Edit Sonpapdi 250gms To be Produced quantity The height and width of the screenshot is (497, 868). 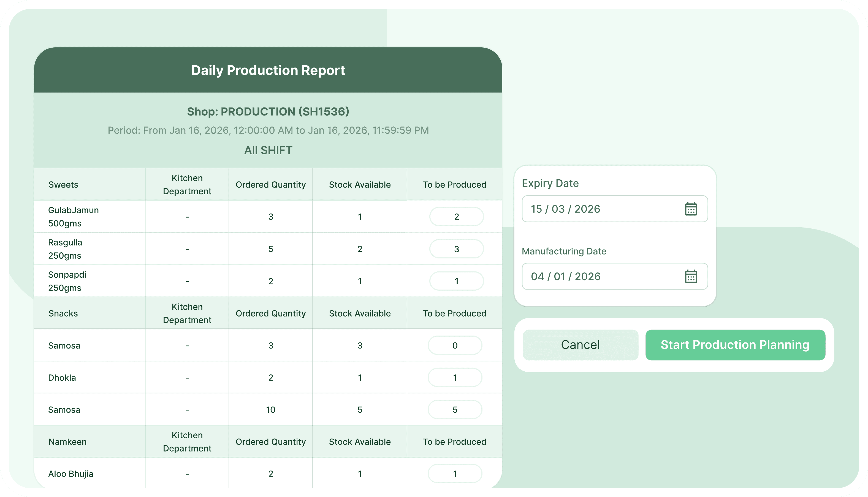click(x=456, y=281)
